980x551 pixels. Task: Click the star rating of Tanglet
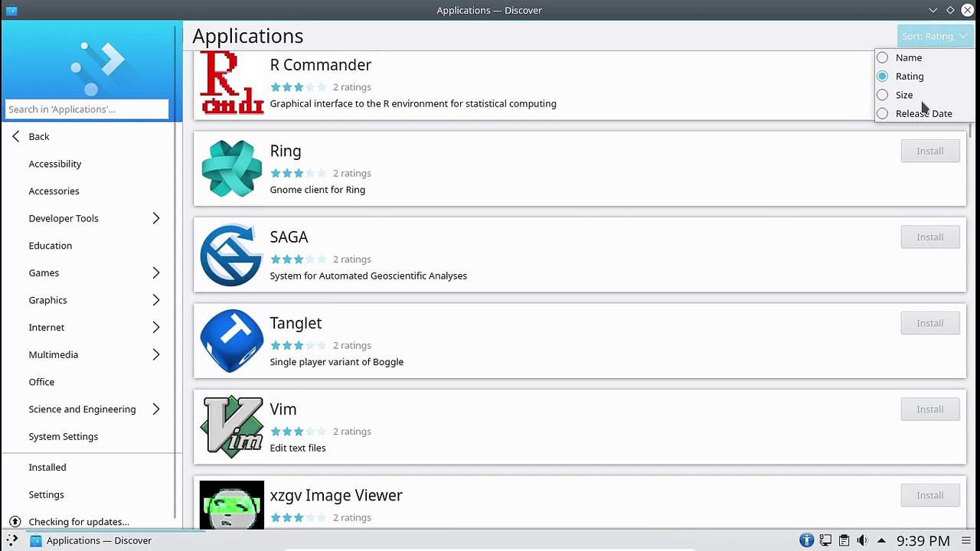pyautogui.click(x=299, y=345)
